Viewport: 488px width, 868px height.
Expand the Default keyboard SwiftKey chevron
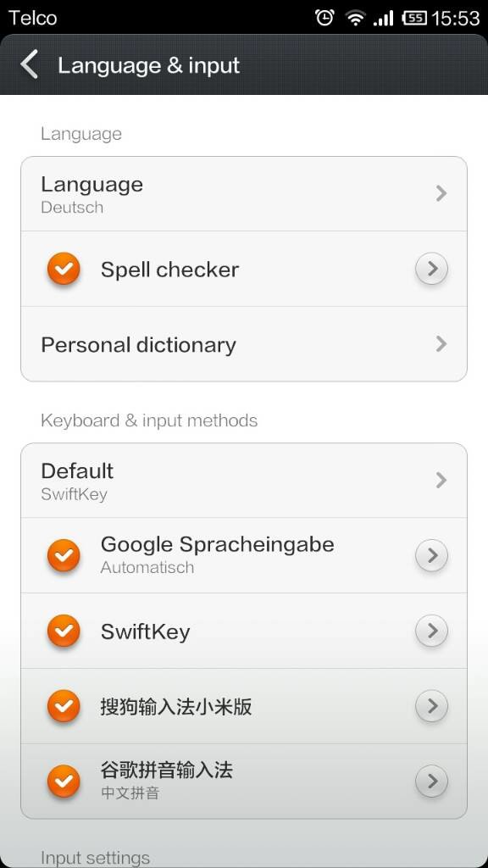[x=441, y=480]
